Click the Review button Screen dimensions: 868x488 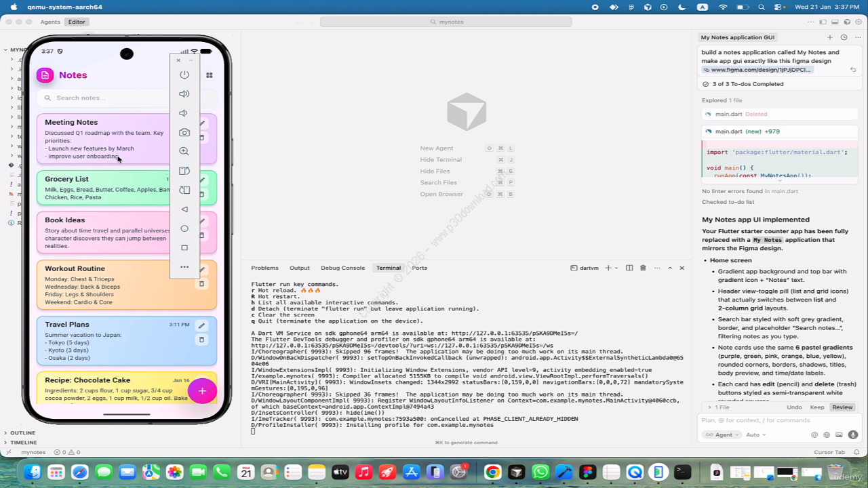(x=842, y=407)
